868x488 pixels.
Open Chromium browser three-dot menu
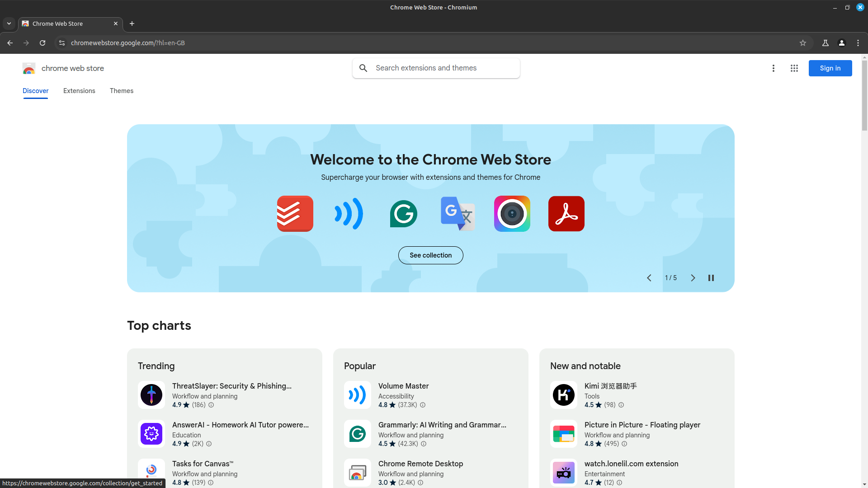tap(858, 43)
